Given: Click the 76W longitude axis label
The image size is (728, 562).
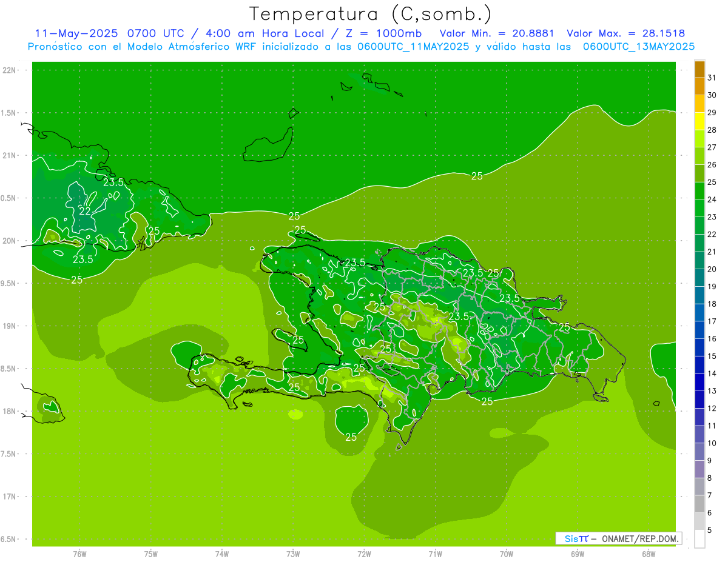Looking at the screenshot, I should (79, 555).
